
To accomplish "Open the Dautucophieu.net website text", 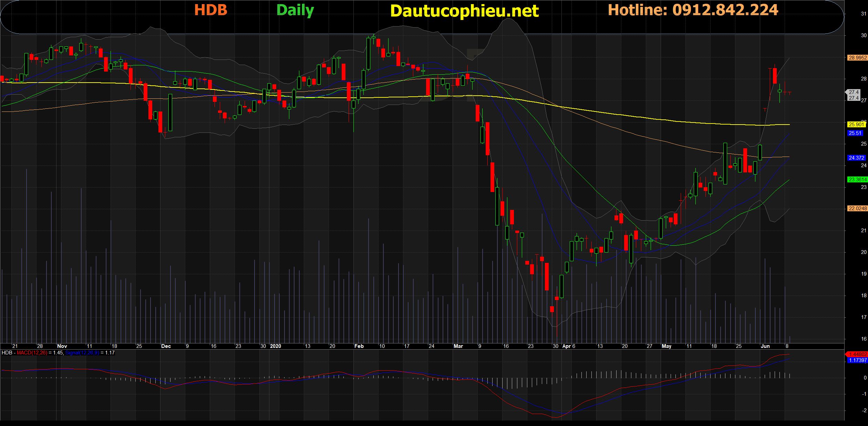I will pos(464,11).
